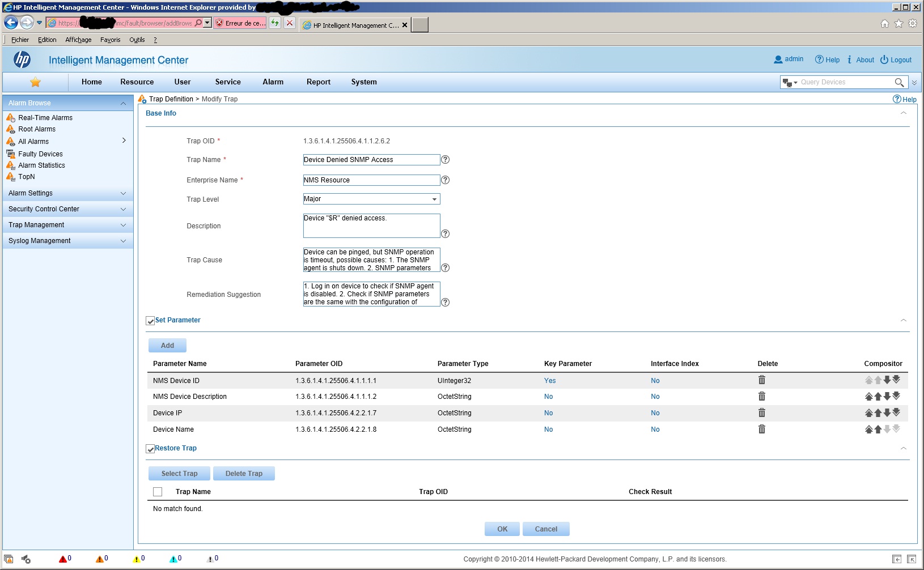
Task: Click the critical red alarm counter
Action: coord(65,559)
